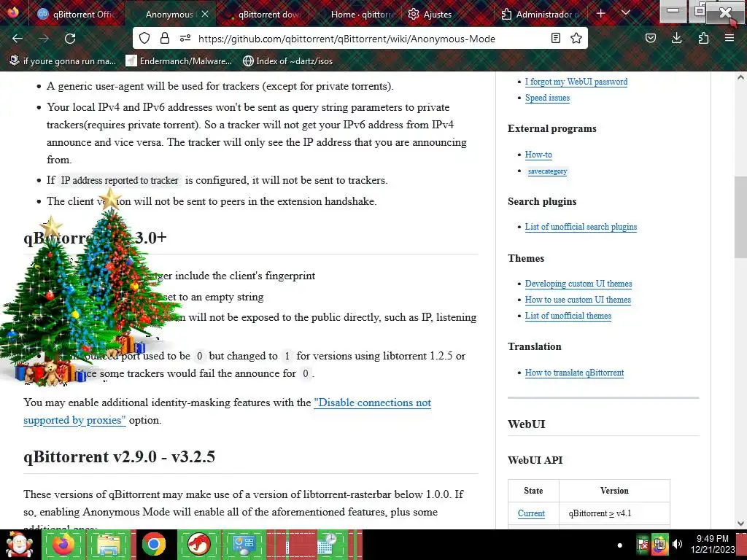
Task: Click scrollbar down arrow
Action: click(x=740, y=524)
